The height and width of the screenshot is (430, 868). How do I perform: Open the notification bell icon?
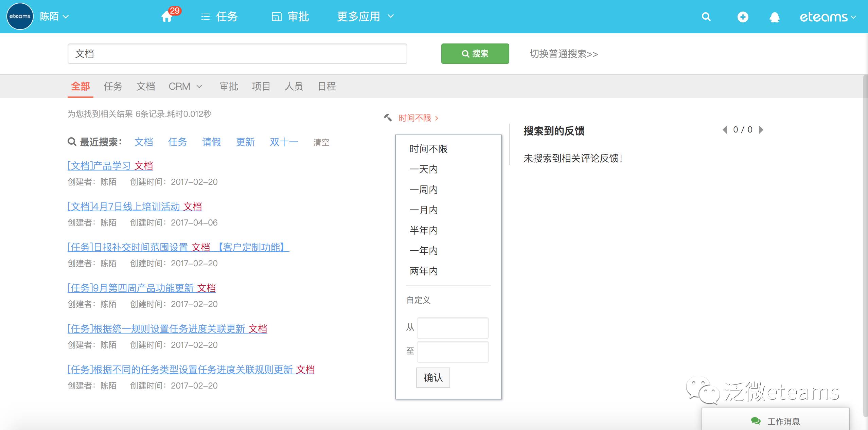click(774, 17)
